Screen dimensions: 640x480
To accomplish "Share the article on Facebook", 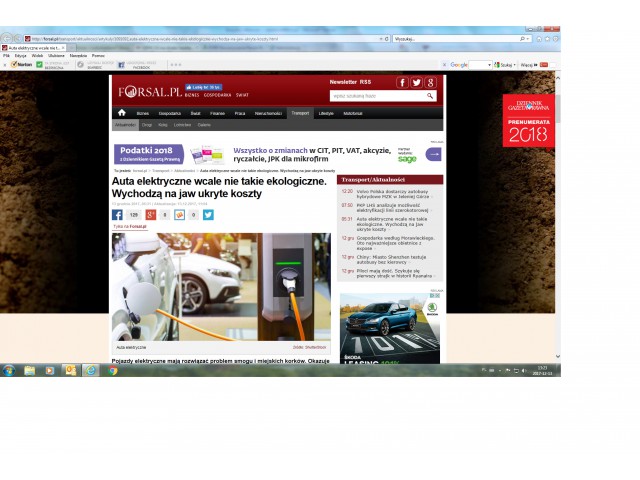I will tap(117, 214).
